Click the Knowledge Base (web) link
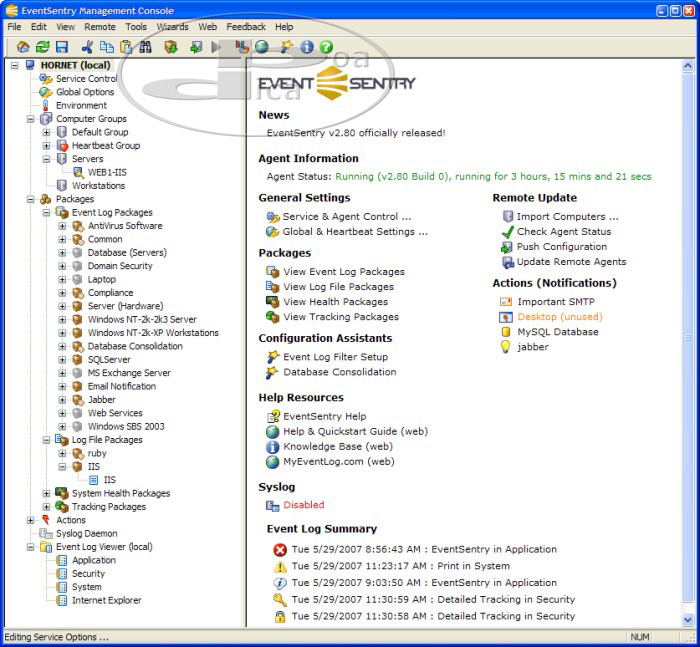The image size is (700, 647). (338, 447)
